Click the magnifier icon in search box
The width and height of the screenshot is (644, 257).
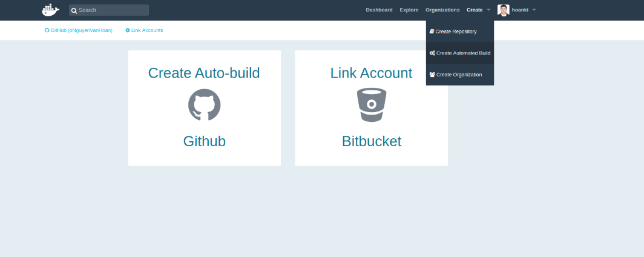(x=74, y=10)
